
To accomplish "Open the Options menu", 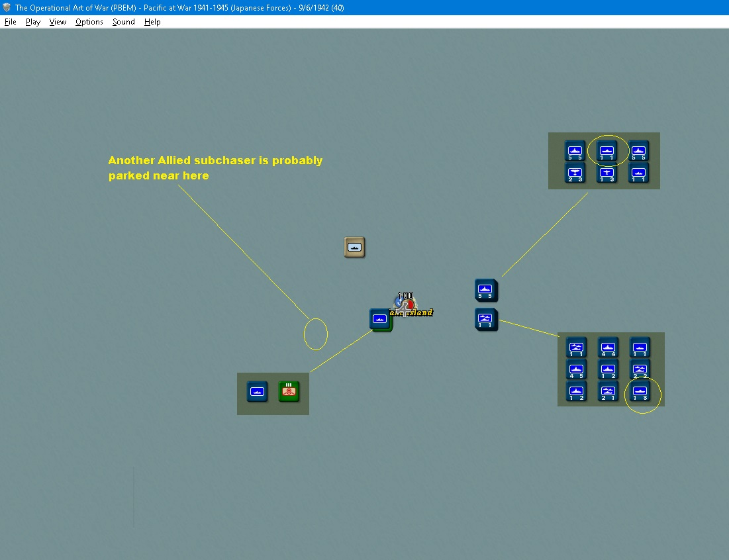I will 89,22.
